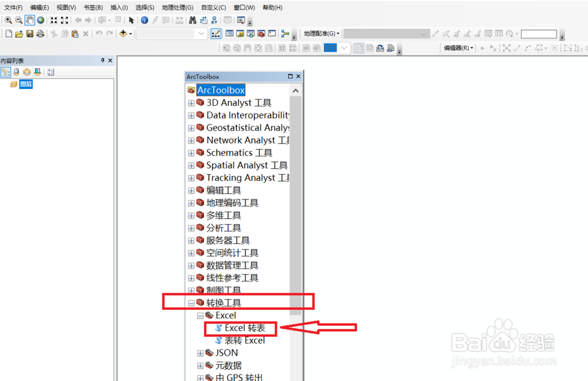Viewport: 588px width, 381px height.
Task: Click ArcToolbox scroll up arrow
Action: (296, 91)
